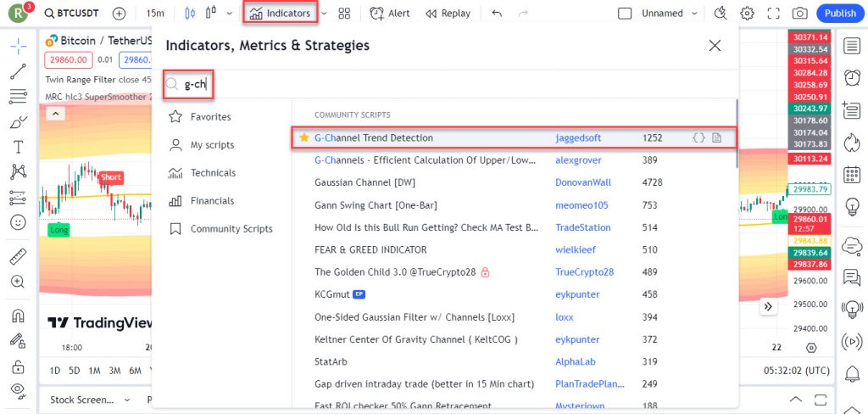Open author jaggedsoft profile
The width and height of the screenshot is (868, 414).
(578, 138)
